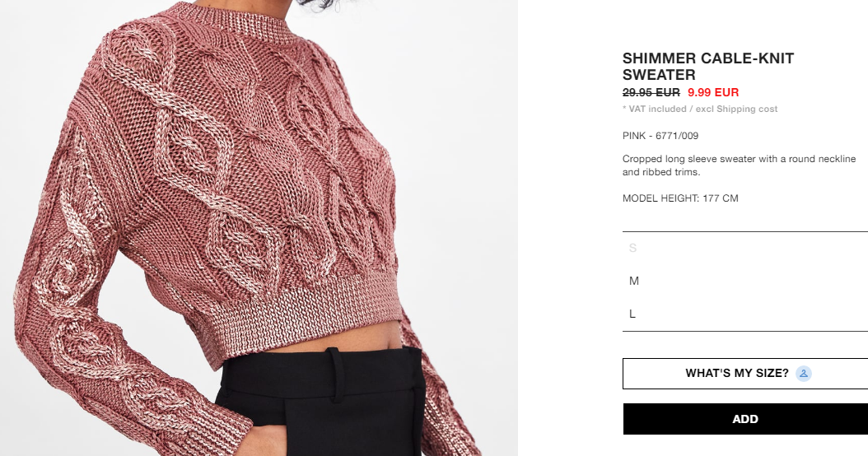Viewport: 868px width, 456px height.
Task: Click the belt loop on the trousers
Action: [334, 375]
